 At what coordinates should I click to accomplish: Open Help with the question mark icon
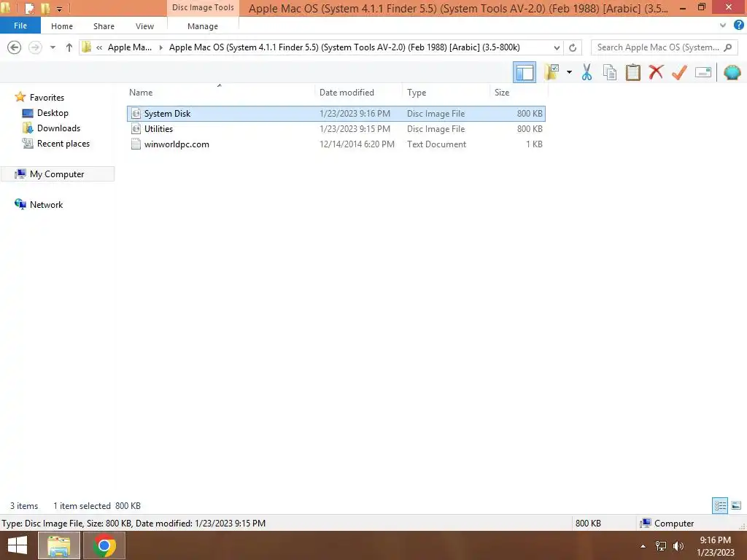(738, 26)
